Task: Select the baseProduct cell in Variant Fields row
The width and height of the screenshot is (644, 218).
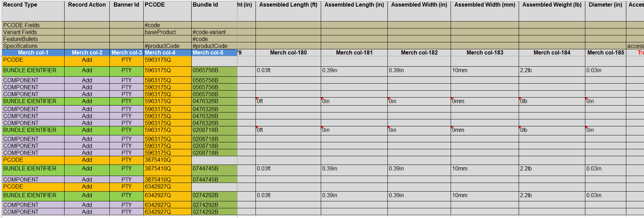Action: click(167, 32)
